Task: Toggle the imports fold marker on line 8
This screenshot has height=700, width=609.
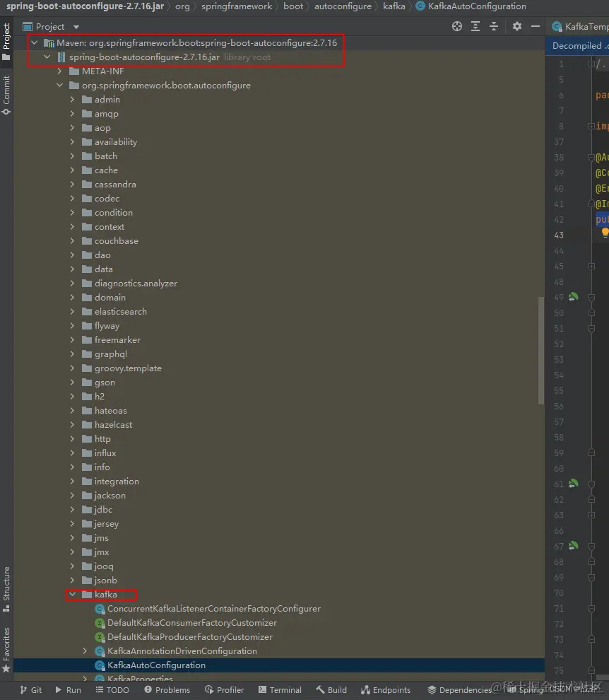Action: click(591, 127)
